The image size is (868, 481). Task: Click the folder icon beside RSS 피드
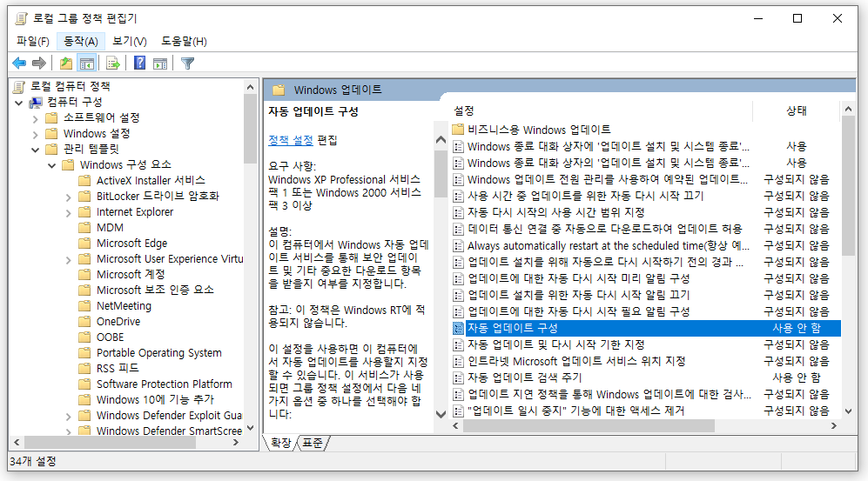click(x=84, y=369)
